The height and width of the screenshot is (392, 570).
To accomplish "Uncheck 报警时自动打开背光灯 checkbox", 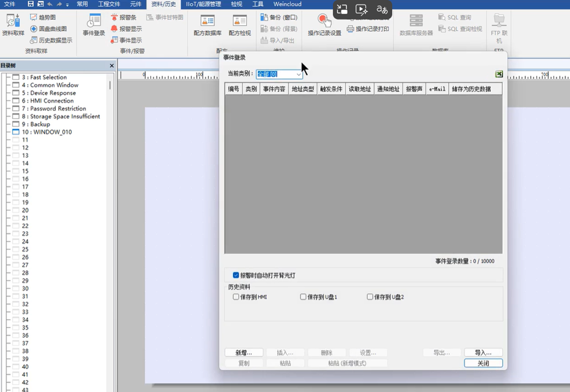I will coord(236,275).
